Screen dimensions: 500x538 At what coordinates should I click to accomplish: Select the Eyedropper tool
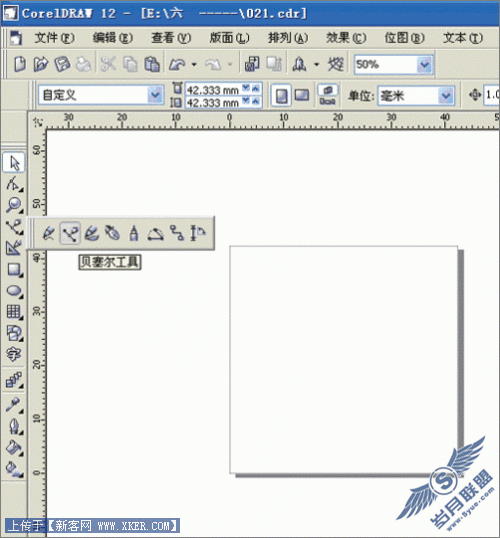coord(14,405)
